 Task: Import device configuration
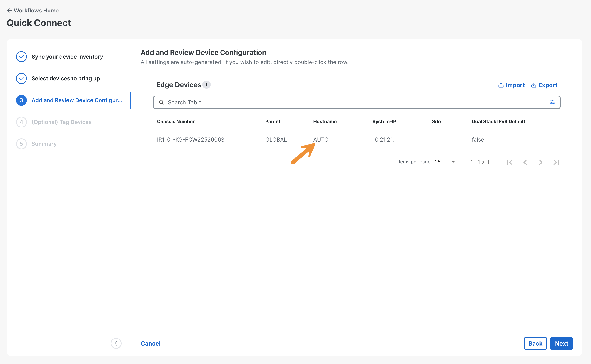(x=512, y=85)
